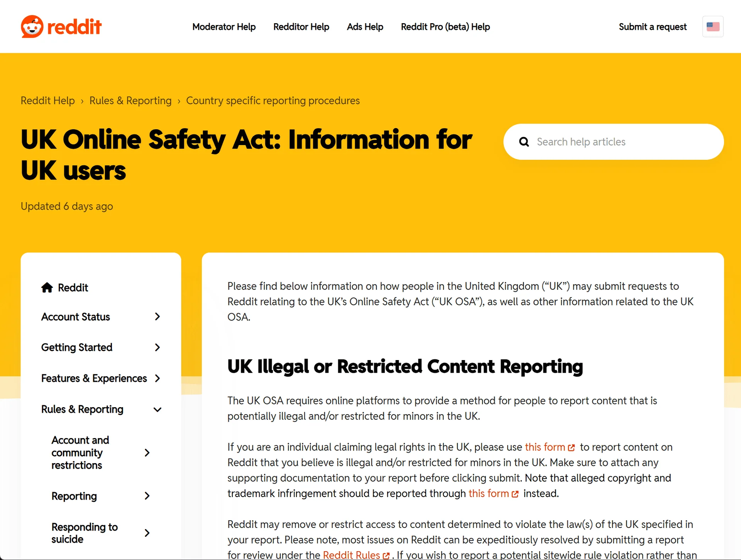Screen dimensions: 741x560
Task: Open the Reddit Rules link
Action: coord(351,555)
